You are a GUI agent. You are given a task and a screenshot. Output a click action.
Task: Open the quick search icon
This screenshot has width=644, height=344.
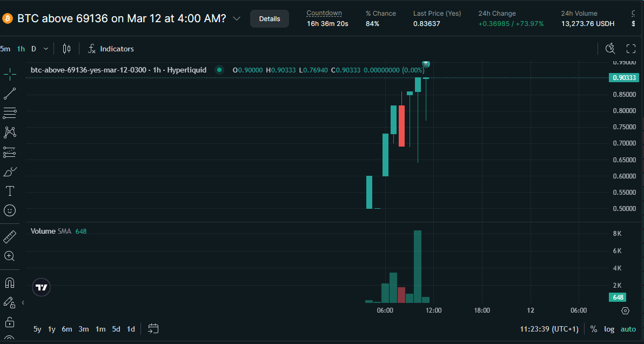coord(611,49)
